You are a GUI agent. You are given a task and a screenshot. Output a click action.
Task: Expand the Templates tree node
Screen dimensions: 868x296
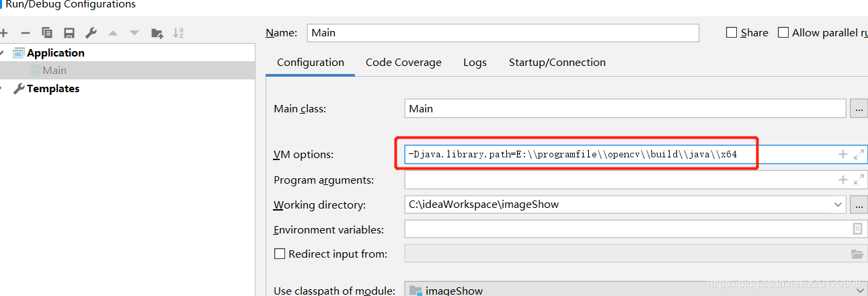[x=3, y=89]
